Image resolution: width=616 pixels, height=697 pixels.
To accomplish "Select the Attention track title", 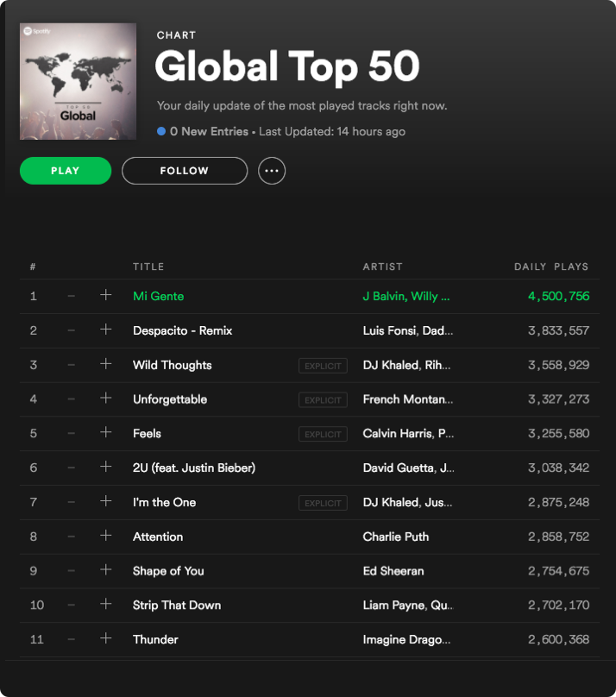I will 158,537.
